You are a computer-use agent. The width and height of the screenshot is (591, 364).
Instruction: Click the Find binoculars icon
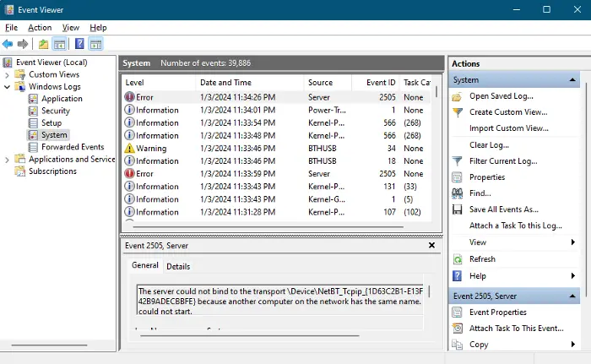(457, 193)
